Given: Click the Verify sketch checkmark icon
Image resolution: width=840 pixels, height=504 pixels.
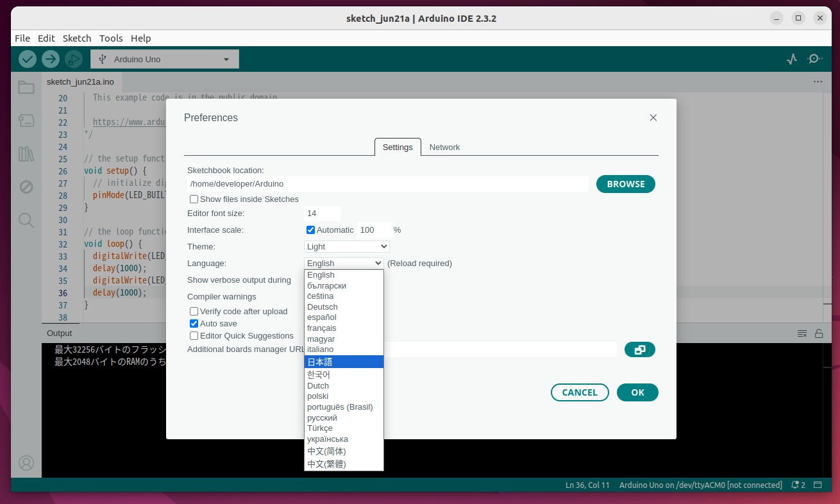Looking at the screenshot, I should [27, 58].
